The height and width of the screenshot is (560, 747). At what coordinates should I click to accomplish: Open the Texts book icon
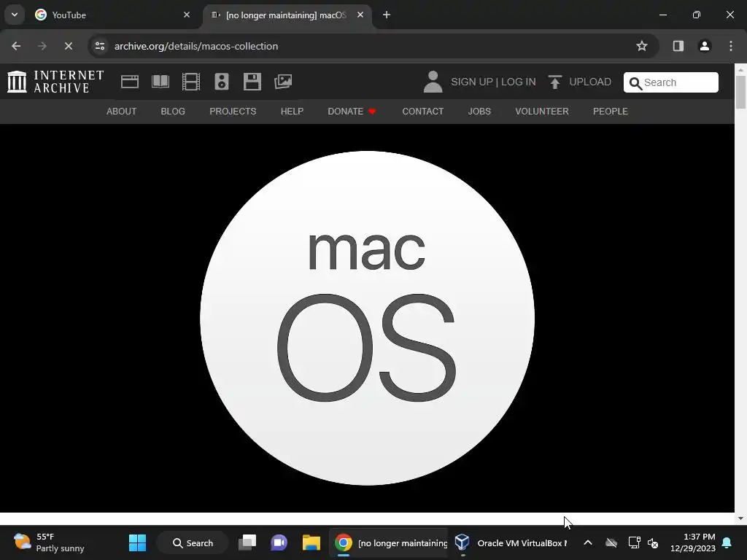pos(160,82)
